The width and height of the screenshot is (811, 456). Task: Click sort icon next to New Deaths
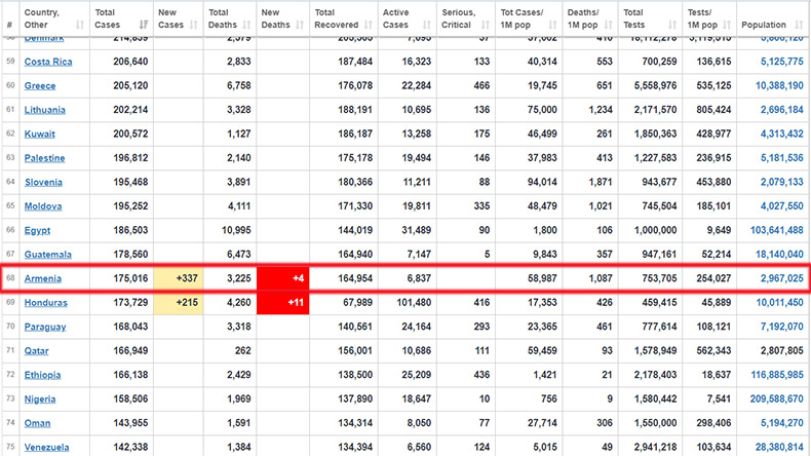(299, 24)
